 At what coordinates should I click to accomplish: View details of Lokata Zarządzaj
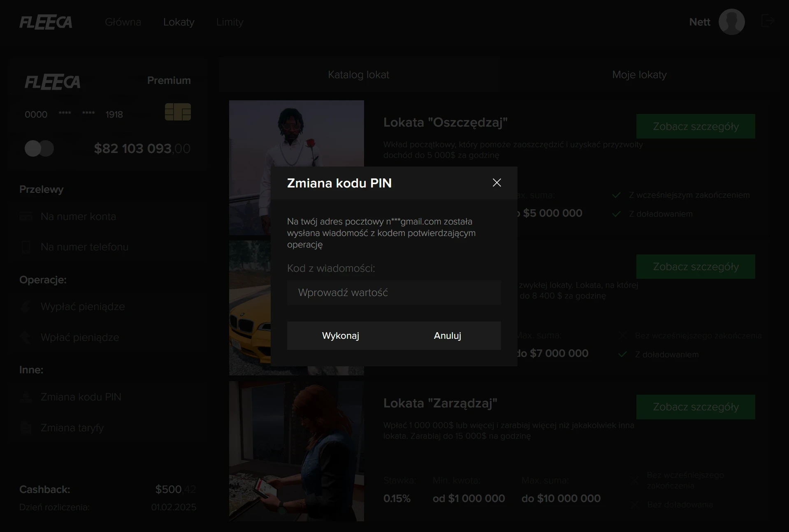pos(695,407)
